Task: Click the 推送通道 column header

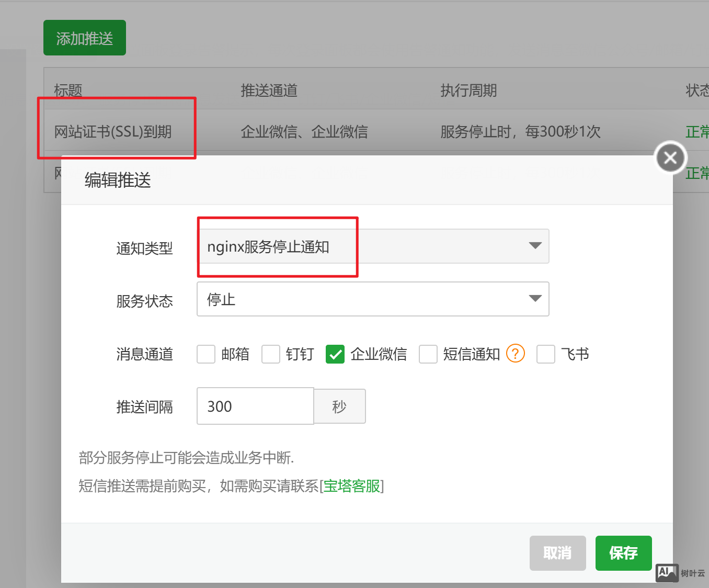Action: tap(269, 91)
